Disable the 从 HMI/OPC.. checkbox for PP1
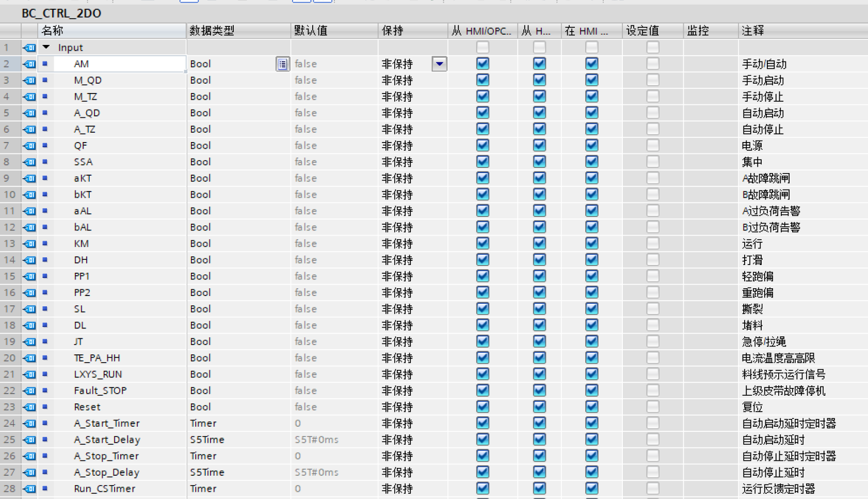868x499 pixels. click(483, 276)
